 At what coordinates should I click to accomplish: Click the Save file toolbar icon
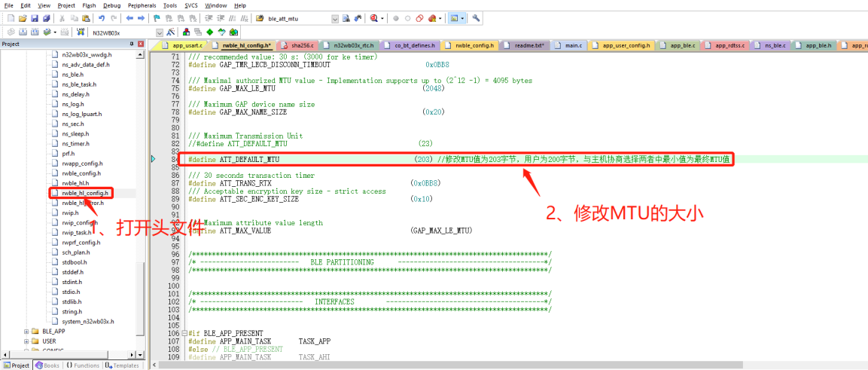(x=35, y=18)
